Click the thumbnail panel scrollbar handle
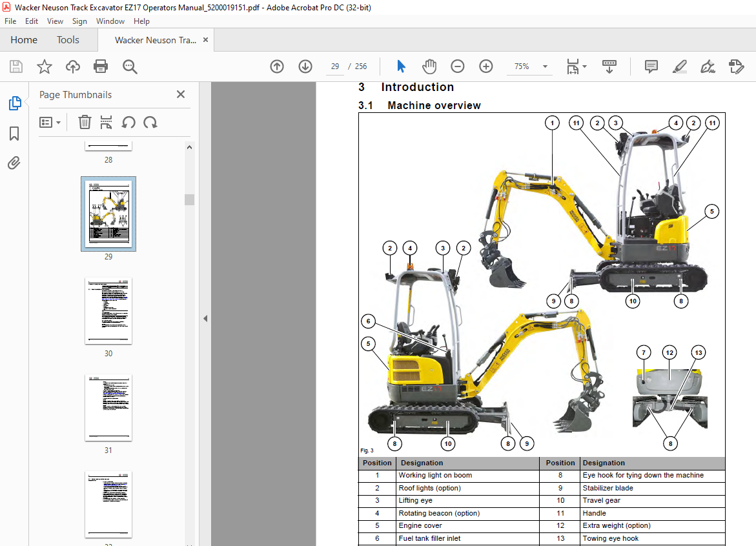 [189, 199]
